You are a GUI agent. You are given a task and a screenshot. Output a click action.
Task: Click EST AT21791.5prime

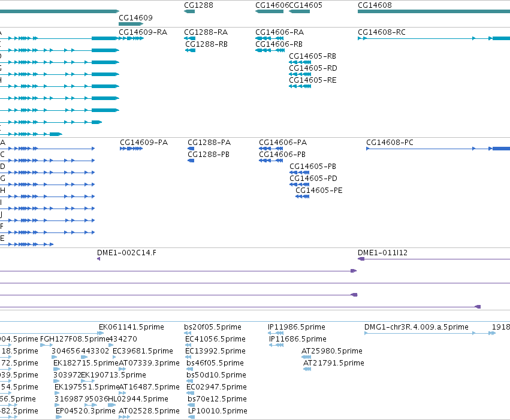tap(334, 363)
